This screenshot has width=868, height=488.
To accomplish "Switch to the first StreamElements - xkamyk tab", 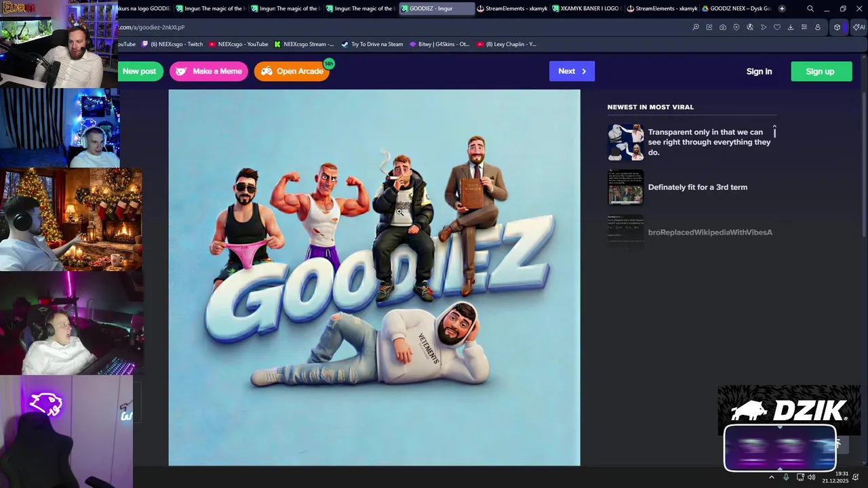I will [x=511, y=9].
